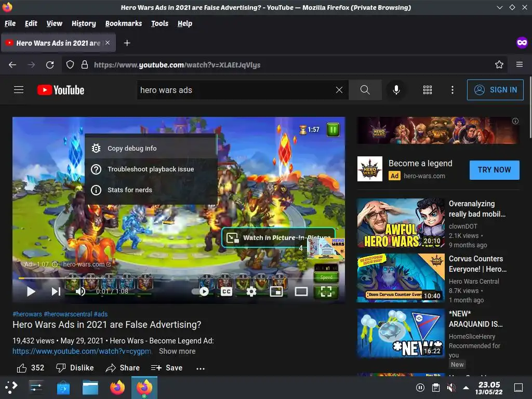The width and height of the screenshot is (532, 399).
Task: Enter full screen mode
Action: (326, 291)
